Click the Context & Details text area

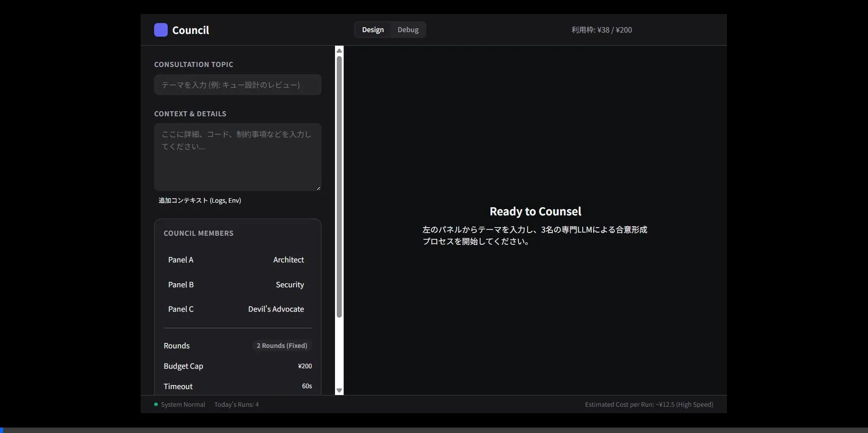[x=237, y=157]
